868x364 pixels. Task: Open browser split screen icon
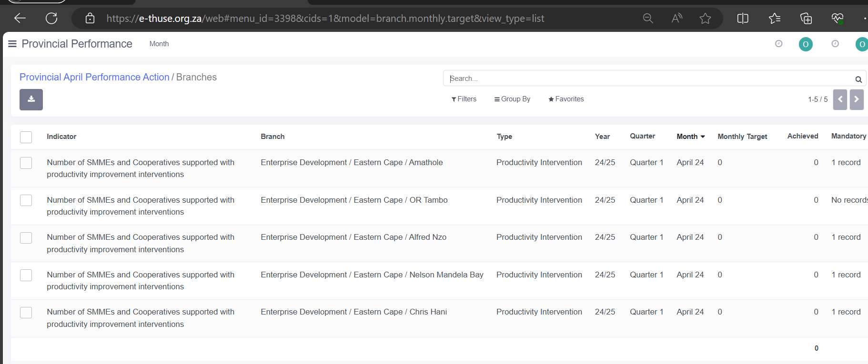click(x=742, y=19)
